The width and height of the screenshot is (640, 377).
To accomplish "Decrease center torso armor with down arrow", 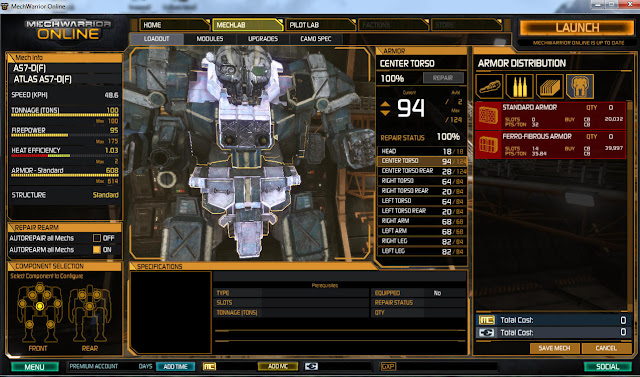I will 385,113.
